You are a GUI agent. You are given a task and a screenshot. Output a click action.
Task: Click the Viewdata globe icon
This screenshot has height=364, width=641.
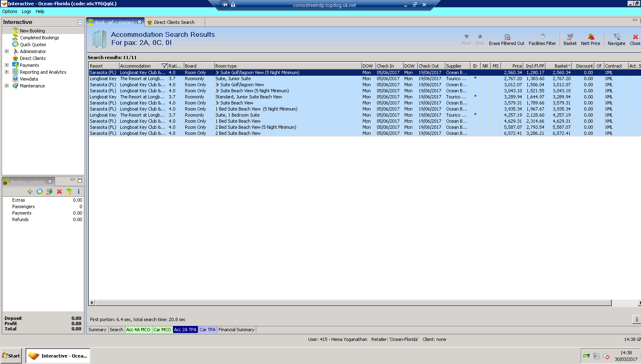click(15, 79)
